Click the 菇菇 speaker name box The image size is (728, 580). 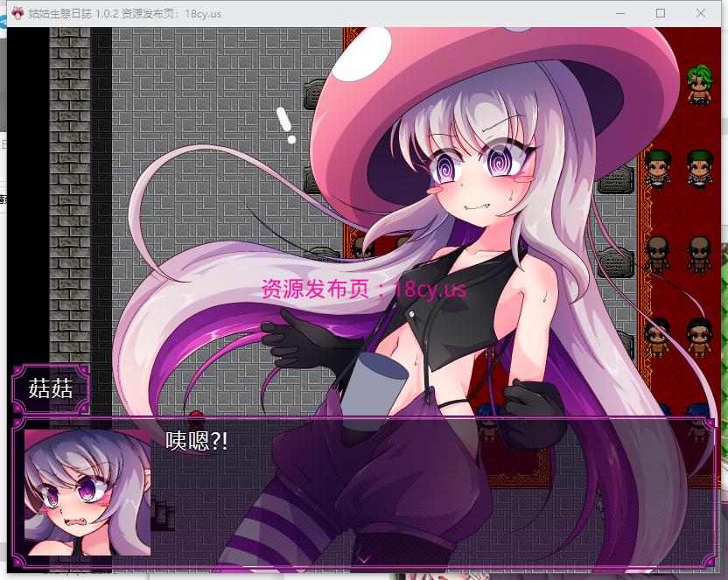coord(51,388)
